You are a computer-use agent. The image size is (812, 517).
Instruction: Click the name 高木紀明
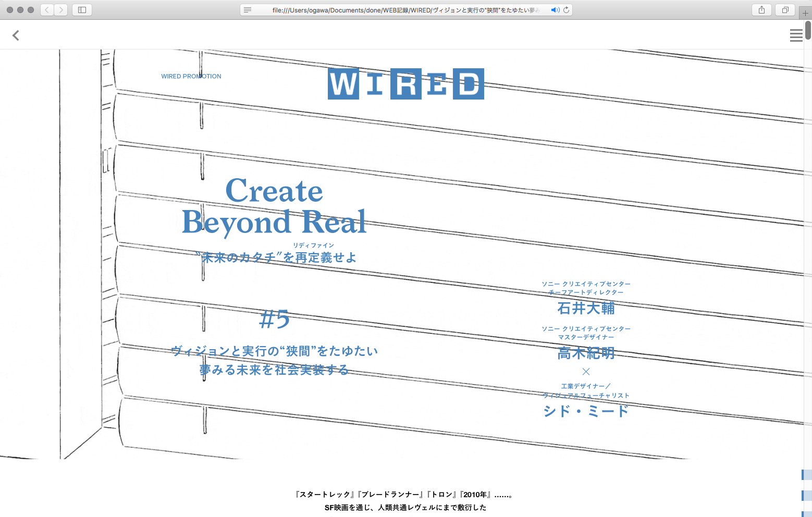point(586,353)
